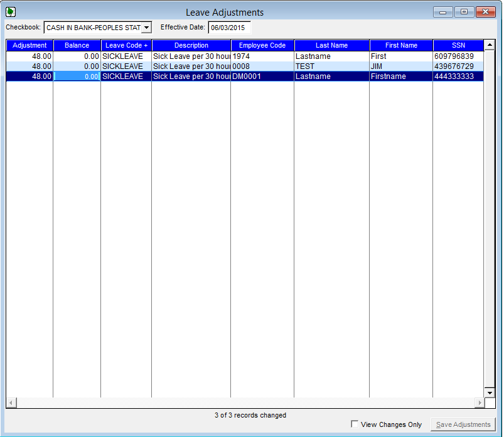
Task: Click the green app icon in title bar
Action: pyautogui.click(x=11, y=12)
